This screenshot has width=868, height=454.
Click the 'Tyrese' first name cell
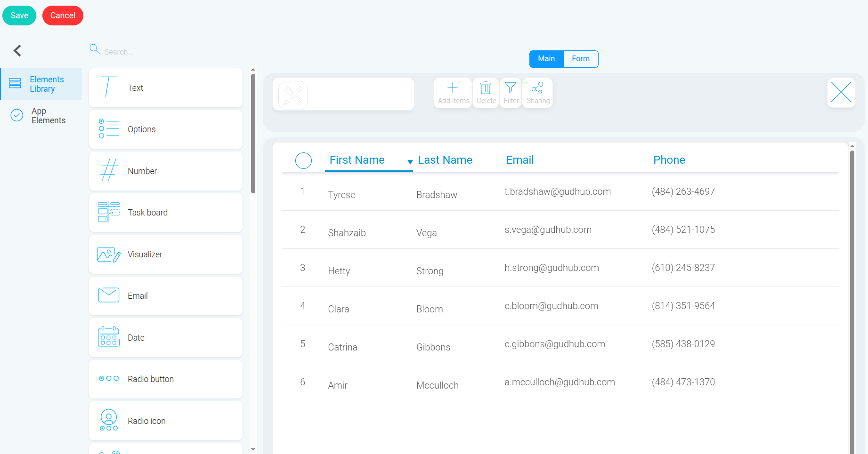[x=341, y=195]
